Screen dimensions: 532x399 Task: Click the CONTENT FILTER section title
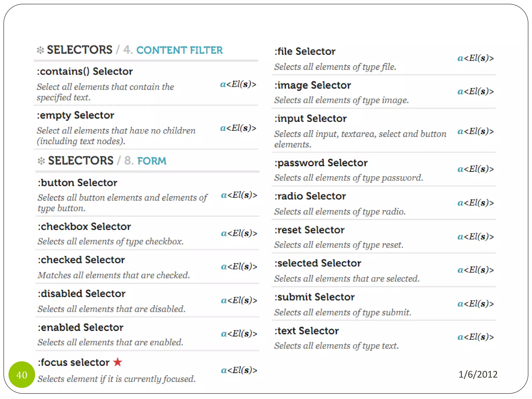tap(179, 50)
